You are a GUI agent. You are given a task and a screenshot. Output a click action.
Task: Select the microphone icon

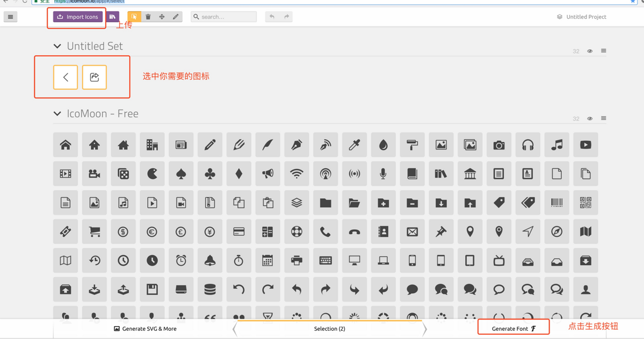click(x=383, y=174)
